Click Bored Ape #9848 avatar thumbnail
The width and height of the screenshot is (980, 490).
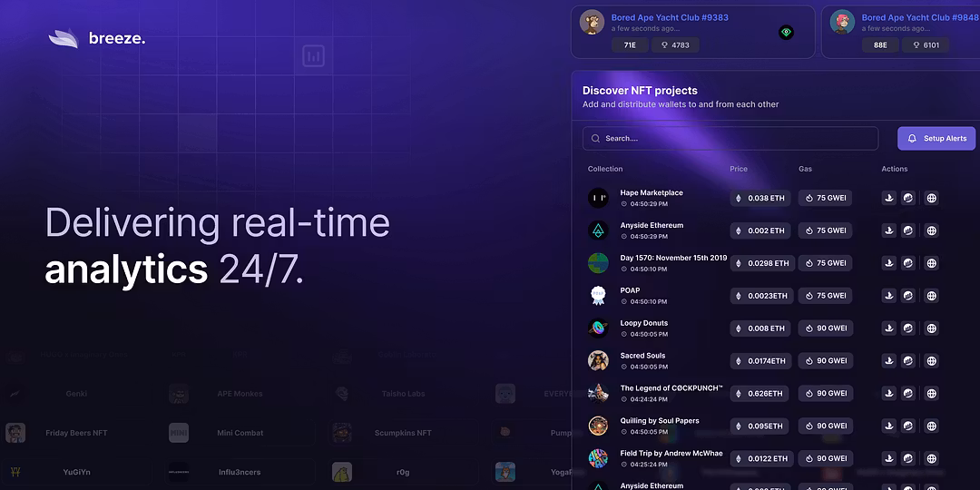click(842, 22)
